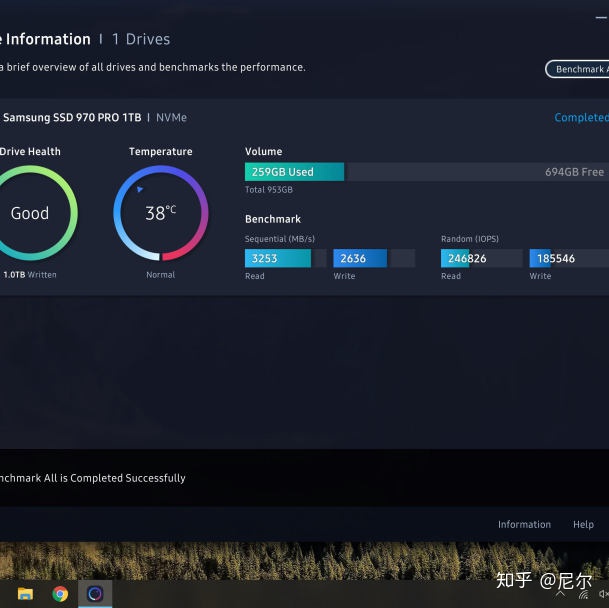
Task: Launch Google Chrome from the taskbar
Action: pos(60,594)
